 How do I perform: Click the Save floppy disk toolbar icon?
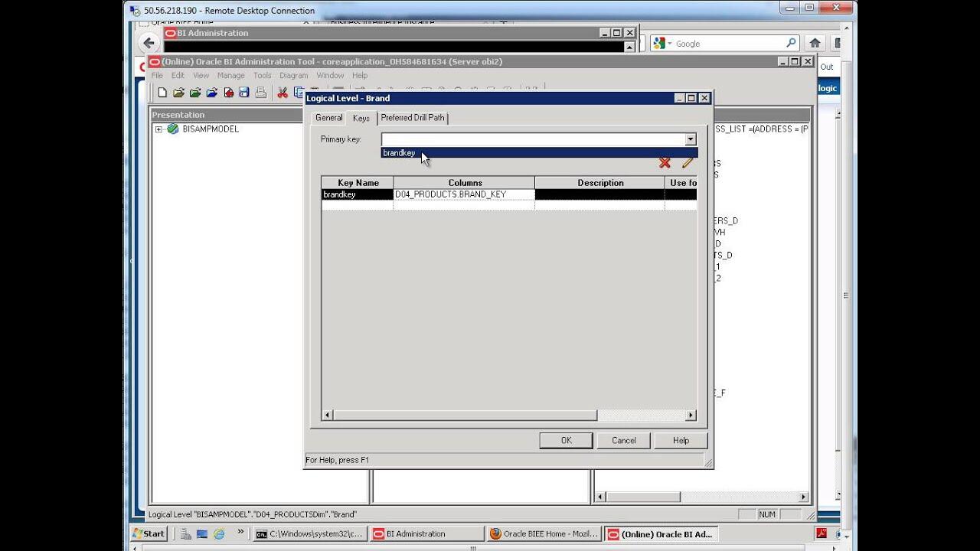point(244,93)
